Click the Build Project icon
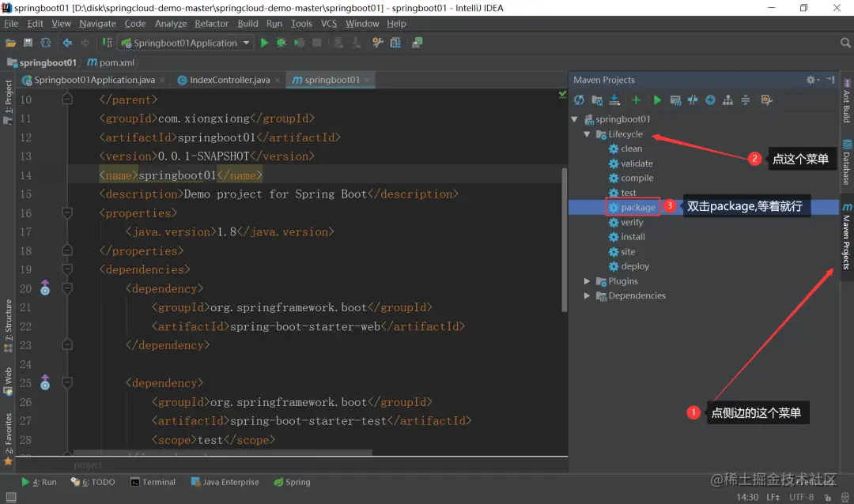The width and height of the screenshot is (854, 504). tap(108, 43)
